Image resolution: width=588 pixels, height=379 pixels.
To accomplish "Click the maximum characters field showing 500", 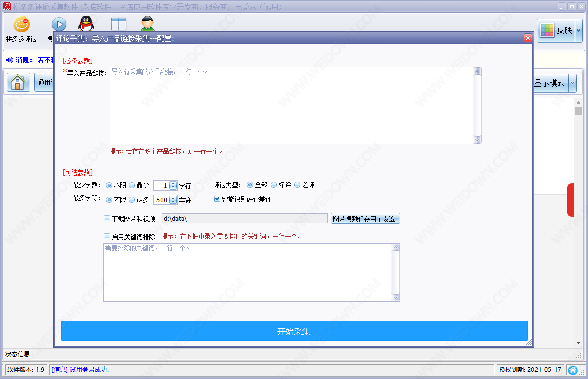I will click(162, 200).
